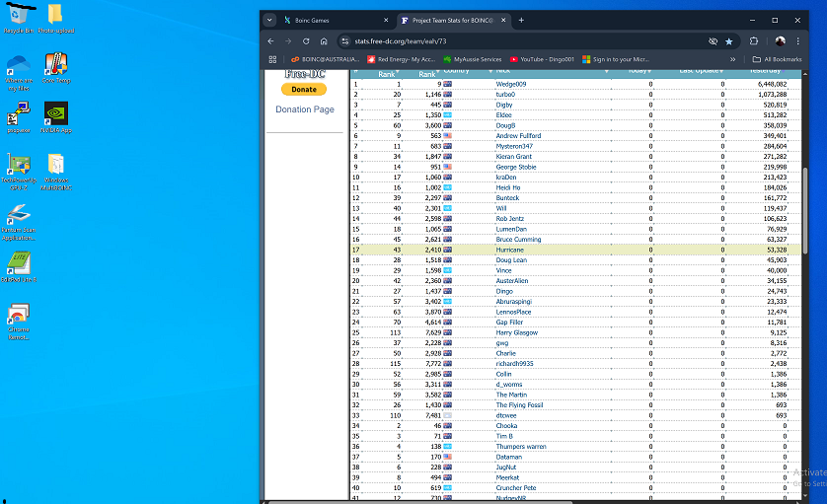Switch to the Boinc Games tab

pyautogui.click(x=336, y=20)
